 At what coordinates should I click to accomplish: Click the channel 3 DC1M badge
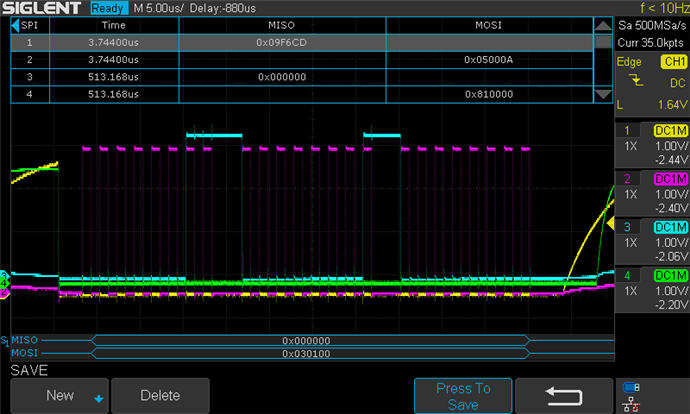(x=671, y=227)
